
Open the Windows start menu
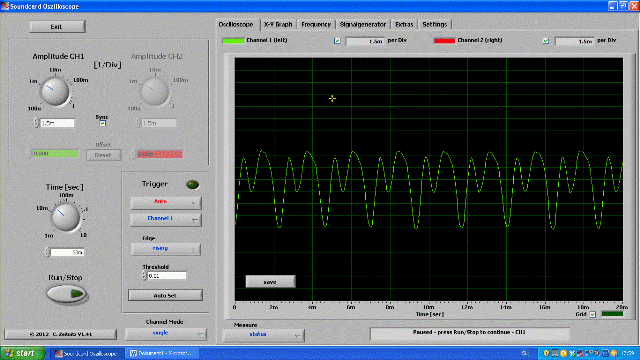22,353
